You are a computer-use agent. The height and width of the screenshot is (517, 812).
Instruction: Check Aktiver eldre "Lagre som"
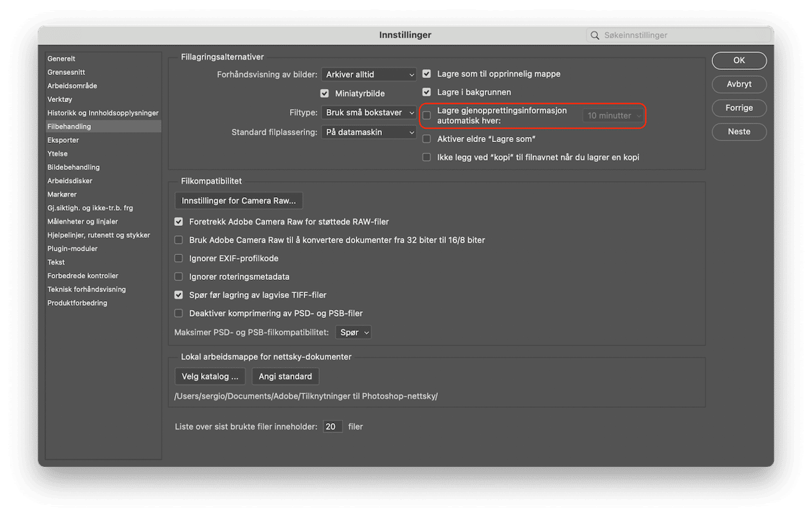coord(427,139)
